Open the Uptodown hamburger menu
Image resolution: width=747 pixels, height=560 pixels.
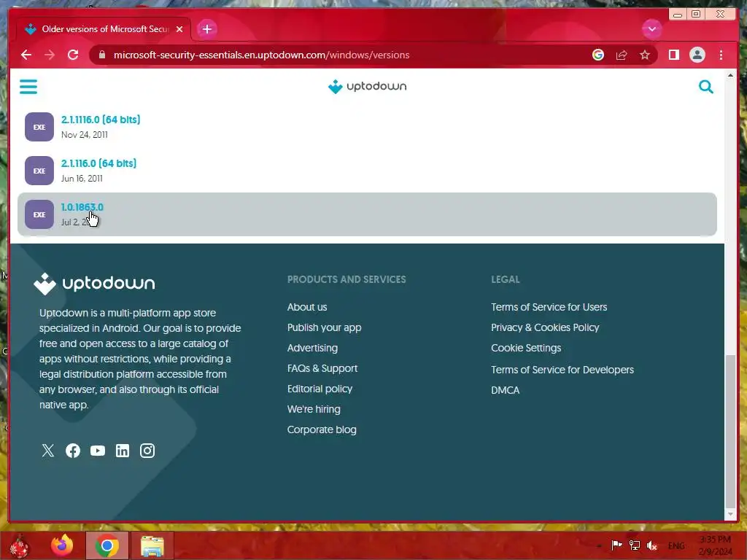pyautogui.click(x=28, y=87)
